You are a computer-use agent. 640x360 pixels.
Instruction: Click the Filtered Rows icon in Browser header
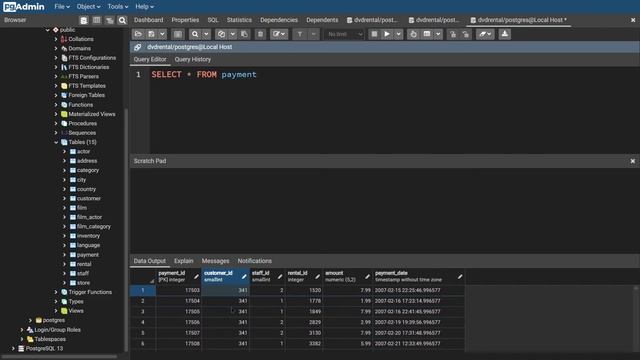click(x=109, y=20)
